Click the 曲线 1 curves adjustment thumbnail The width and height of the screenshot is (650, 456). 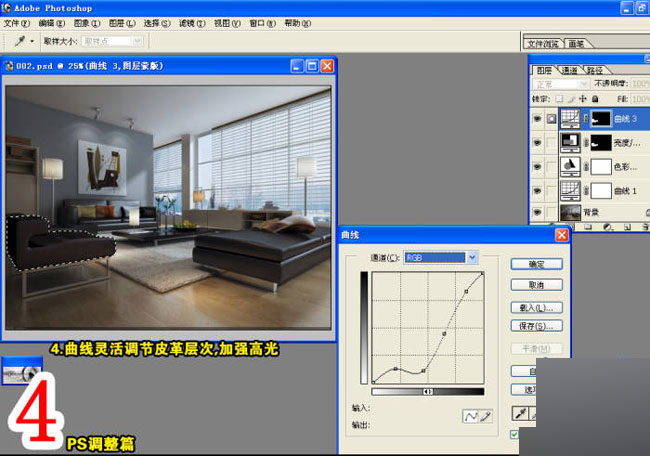point(570,191)
